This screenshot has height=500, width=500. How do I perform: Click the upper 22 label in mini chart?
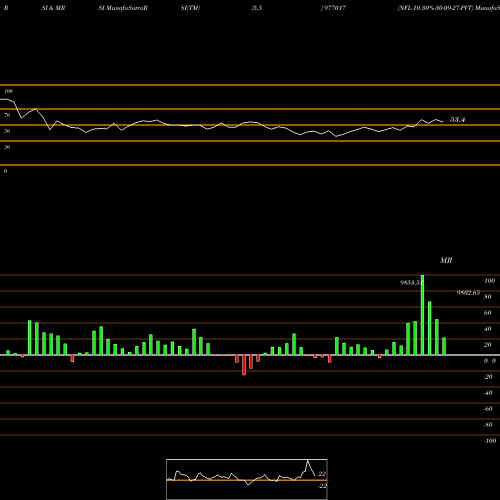coord(322,474)
